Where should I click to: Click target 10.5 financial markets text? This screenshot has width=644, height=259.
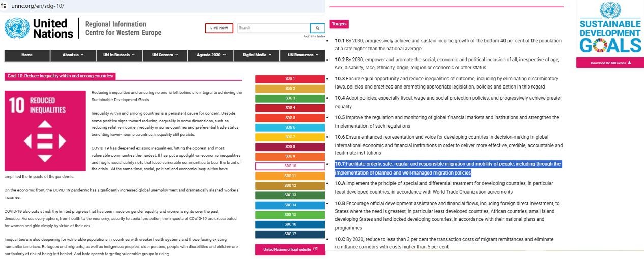coord(446,121)
